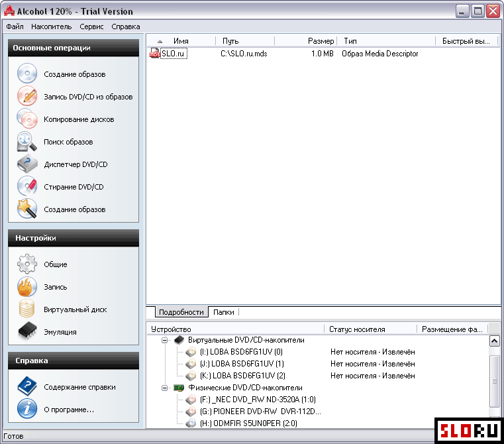Click the gear icon for Общие settings
Image resolution: width=504 pixels, height=444 pixels.
click(27, 264)
